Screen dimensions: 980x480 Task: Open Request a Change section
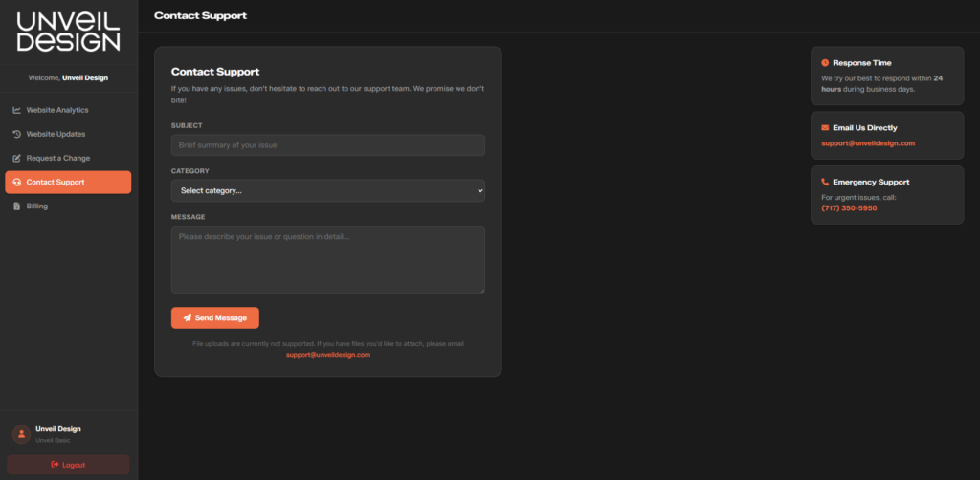pyautogui.click(x=68, y=159)
